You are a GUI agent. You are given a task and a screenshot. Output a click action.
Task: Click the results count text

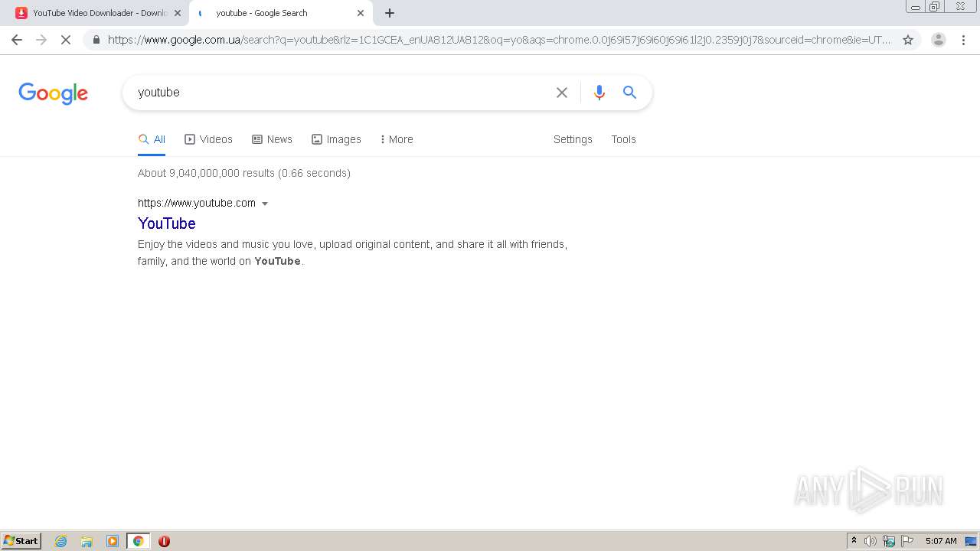[244, 173]
